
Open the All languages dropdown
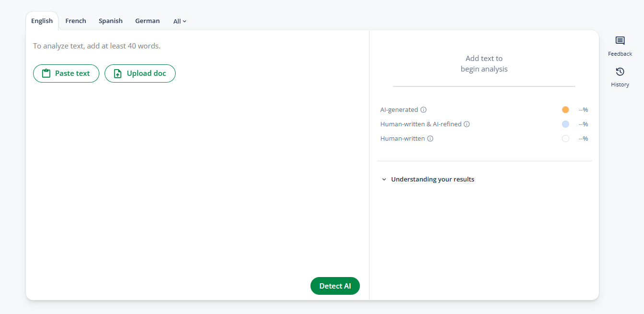click(179, 21)
